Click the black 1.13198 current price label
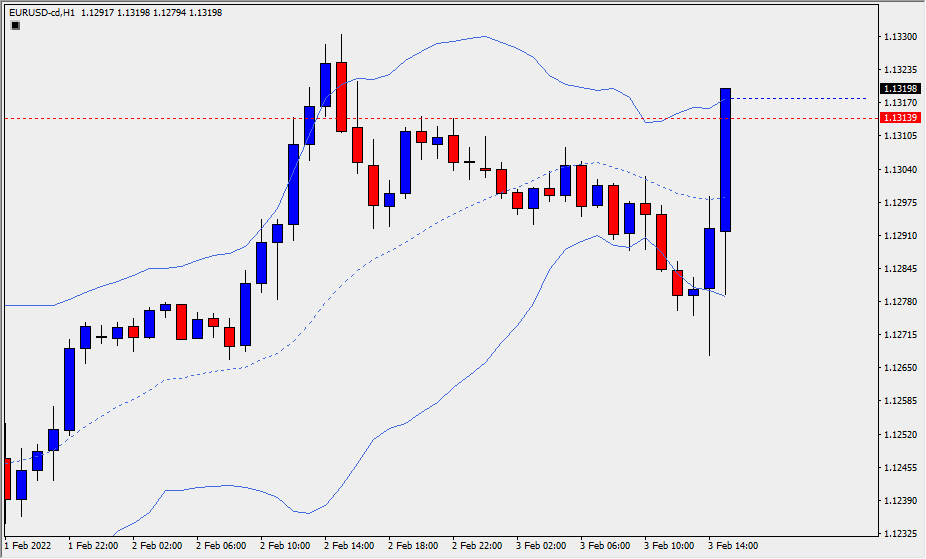The width and height of the screenshot is (926, 559). 898,88
